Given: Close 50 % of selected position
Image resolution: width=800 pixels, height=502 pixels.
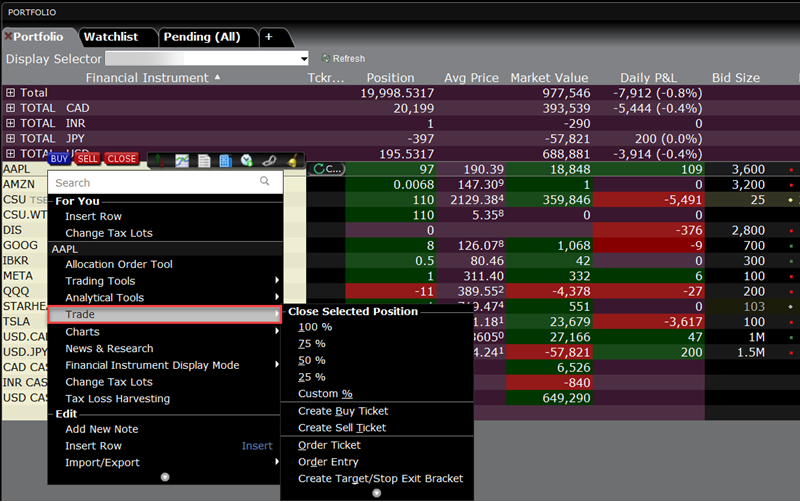Looking at the screenshot, I should click(x=312, y=361).
